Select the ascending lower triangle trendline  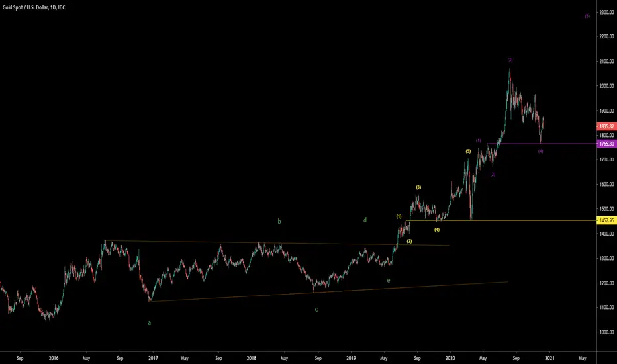tap(328, 292)
